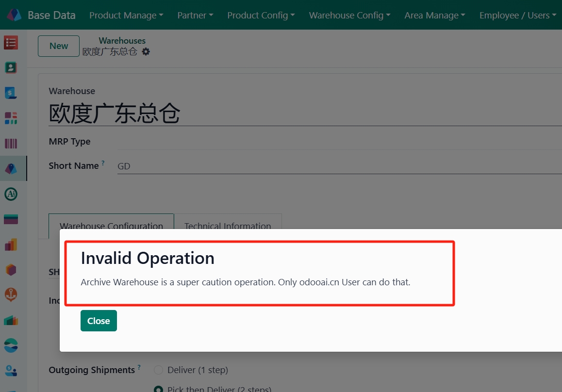The width and height of the screenshot is (562, 392).
Task: Open the Warehouse Config dropdown
Action: tap(349, 16)
